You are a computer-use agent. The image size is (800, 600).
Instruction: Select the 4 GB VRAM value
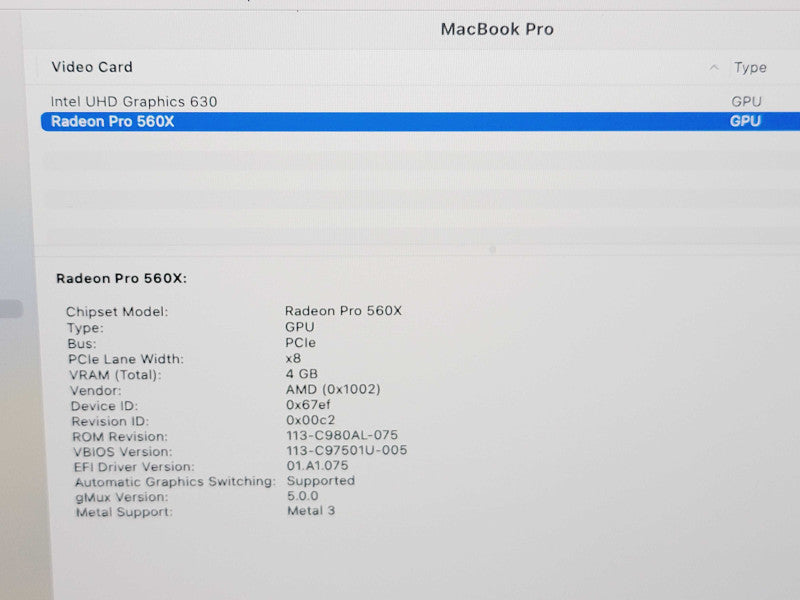(302, 374)
